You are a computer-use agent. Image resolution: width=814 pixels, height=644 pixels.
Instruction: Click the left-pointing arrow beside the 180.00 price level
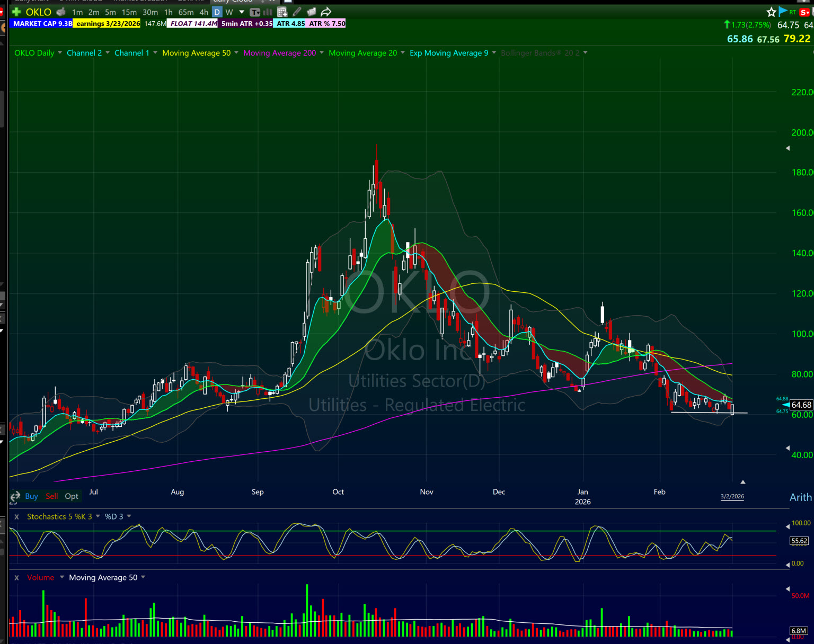click(x=788, y=148)
